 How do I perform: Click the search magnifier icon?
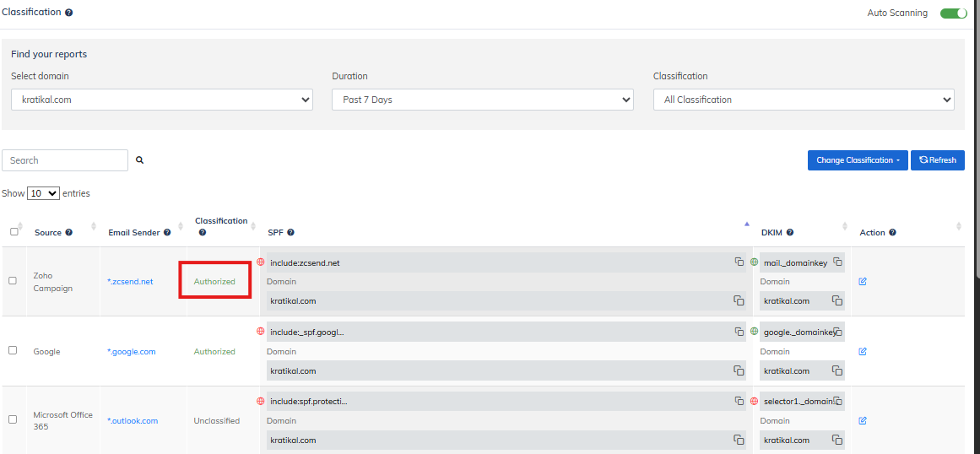pyautogui.click(x=140, y=160)
